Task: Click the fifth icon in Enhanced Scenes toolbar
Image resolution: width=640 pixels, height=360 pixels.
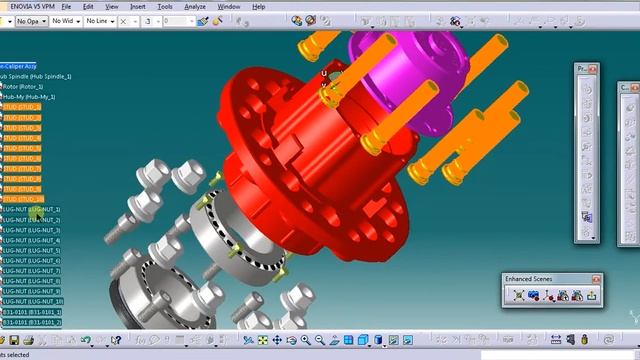Action: (577, 295)
